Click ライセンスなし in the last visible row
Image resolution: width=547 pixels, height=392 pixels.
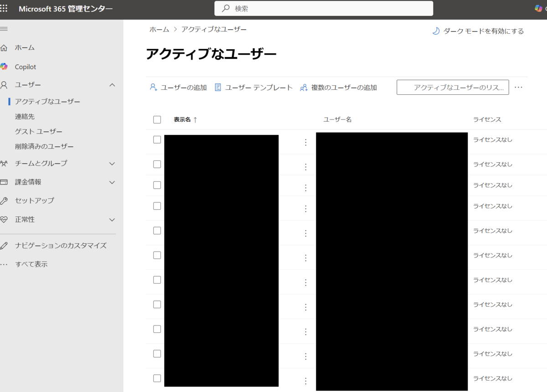tap(493, 378)
